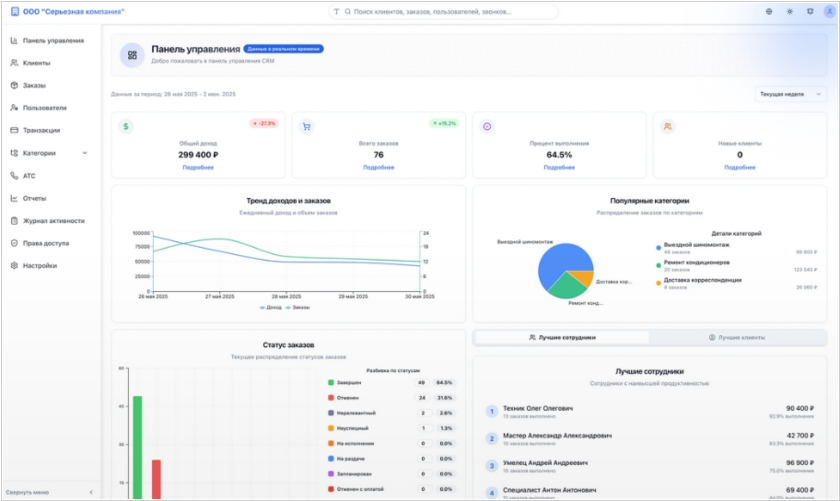Click the globe language icon in header
This screenshot has height=501, width=840.
coord(769,12)
